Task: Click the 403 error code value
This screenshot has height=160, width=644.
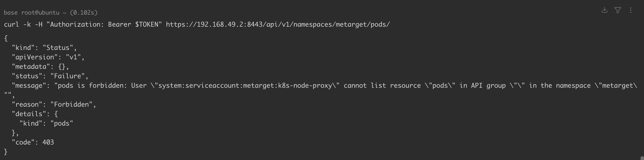Action: (48, 142)
